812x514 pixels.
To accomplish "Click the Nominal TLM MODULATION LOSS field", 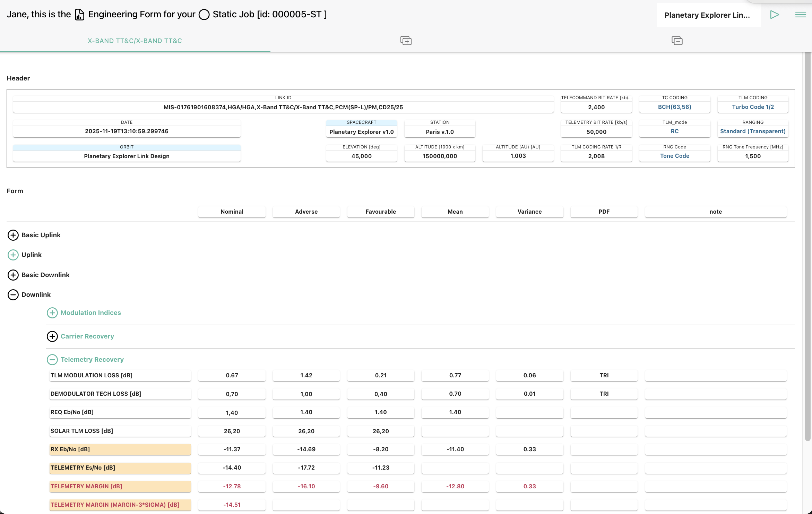I will [x=232, y=376].
